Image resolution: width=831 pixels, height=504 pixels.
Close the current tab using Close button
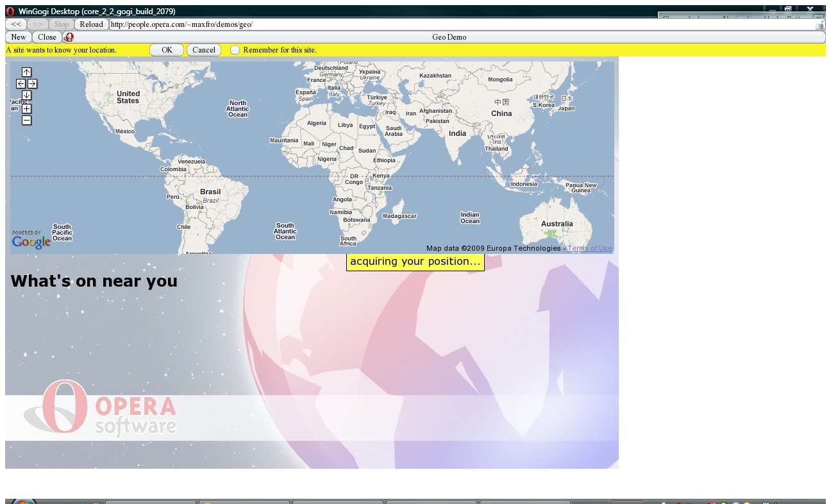(x=47, y=37)
